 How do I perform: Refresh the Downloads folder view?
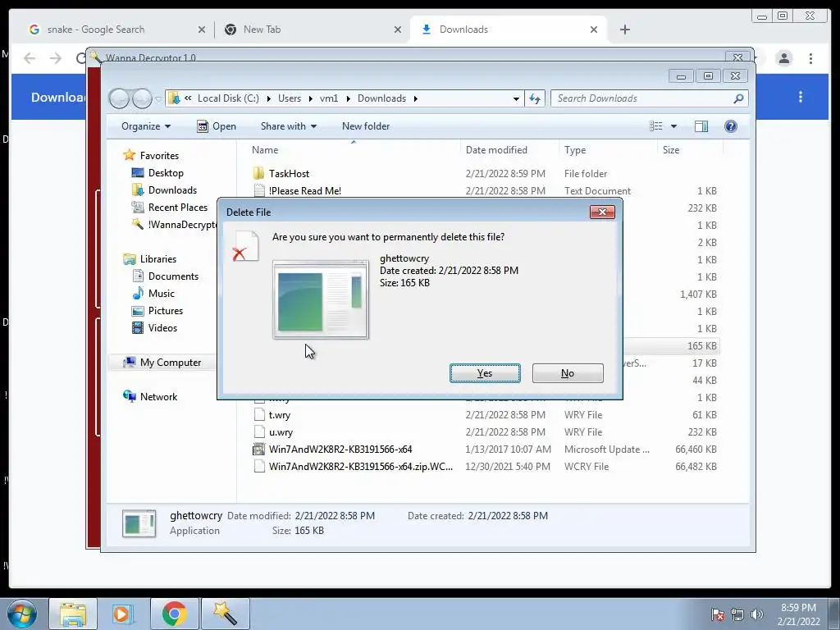coord(535,98)
